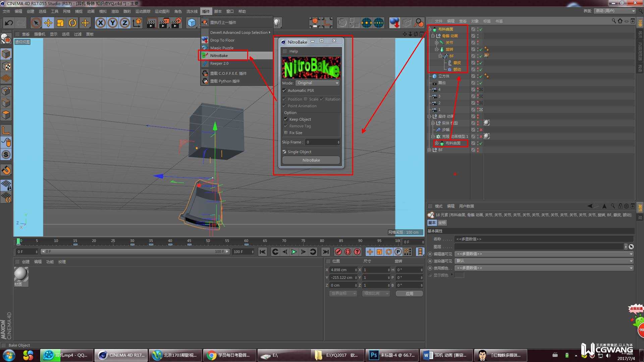This screenshot has width=644, height=362.
Task: Open the 编辑器可见 dropdown
Action: [x=543, y=254]
